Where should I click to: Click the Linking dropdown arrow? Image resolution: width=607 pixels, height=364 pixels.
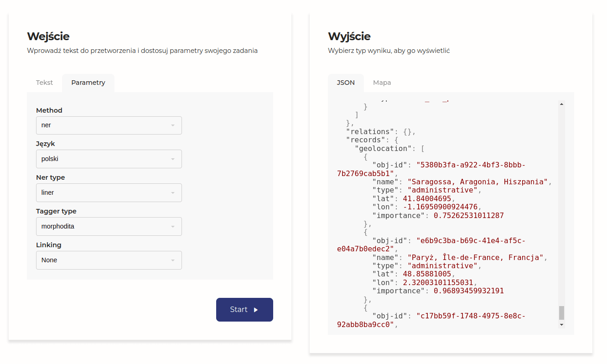[x=173, y=260]
